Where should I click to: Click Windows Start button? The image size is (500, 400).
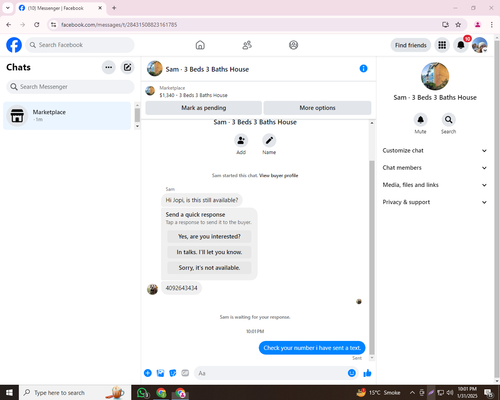click(9, 393)
